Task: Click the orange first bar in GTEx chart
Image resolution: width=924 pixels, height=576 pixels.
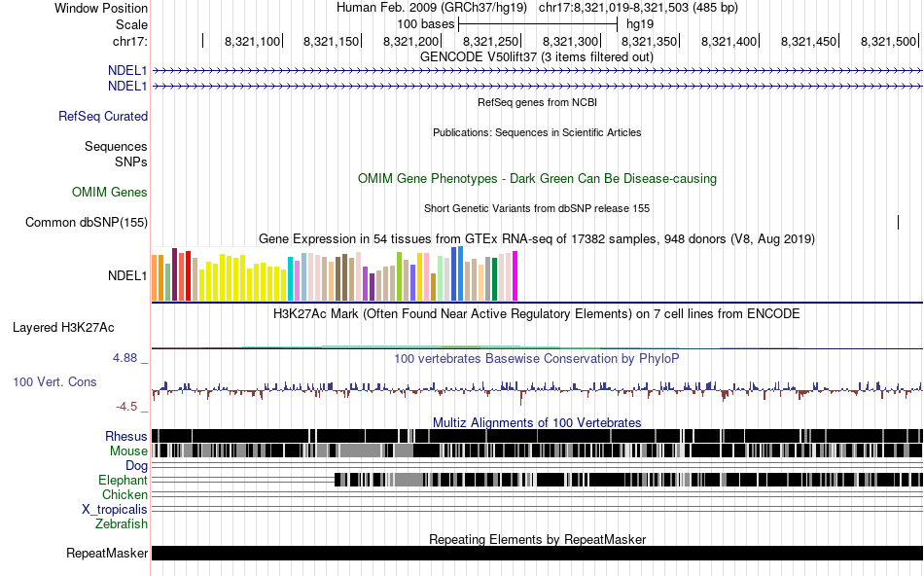Action: (155, 277)
